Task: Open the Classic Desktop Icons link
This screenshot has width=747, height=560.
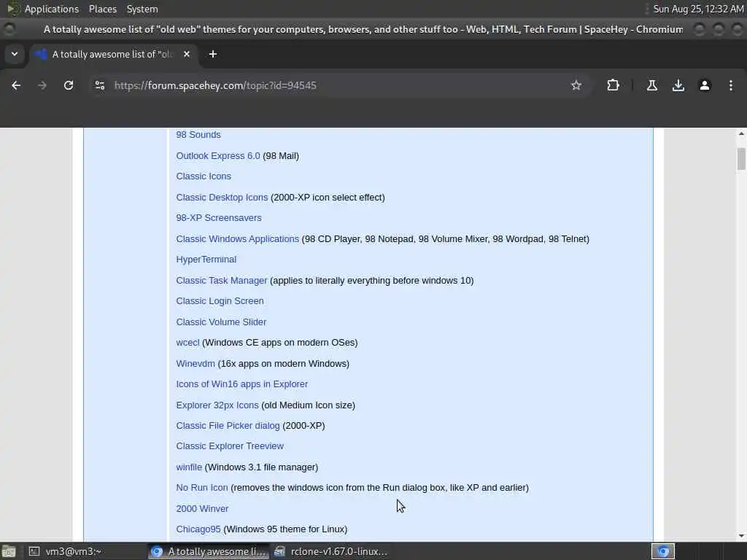Action: tap(222, 197)
